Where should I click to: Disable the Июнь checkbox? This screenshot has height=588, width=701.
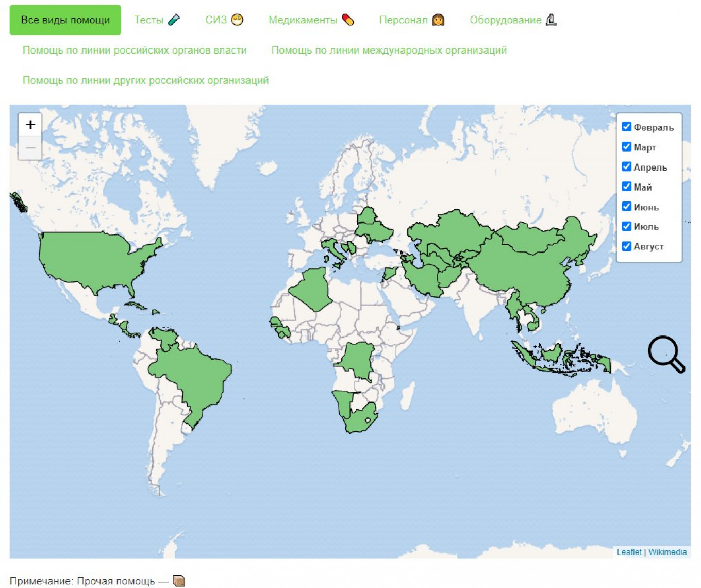click(627, 207)
